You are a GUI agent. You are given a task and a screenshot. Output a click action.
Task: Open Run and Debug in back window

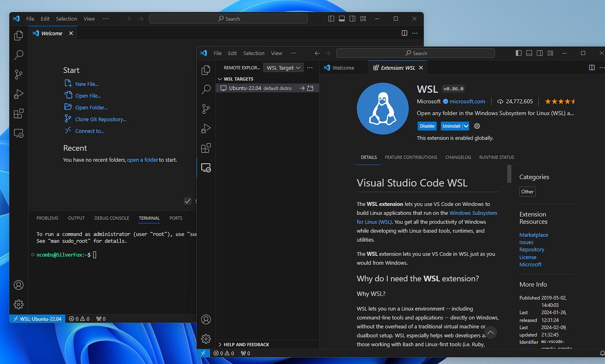point(19,94)
